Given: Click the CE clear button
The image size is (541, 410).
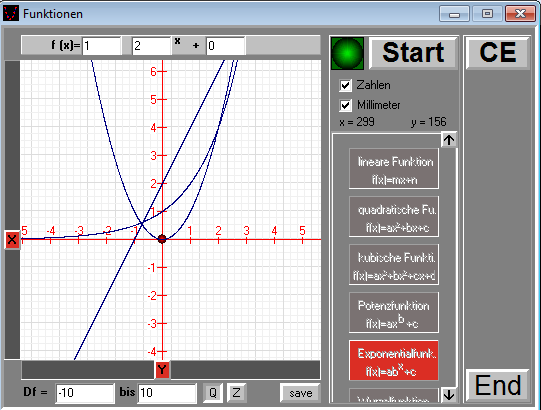Looking at the screenshot, I should pyautogui.click(x=498, y=53).
